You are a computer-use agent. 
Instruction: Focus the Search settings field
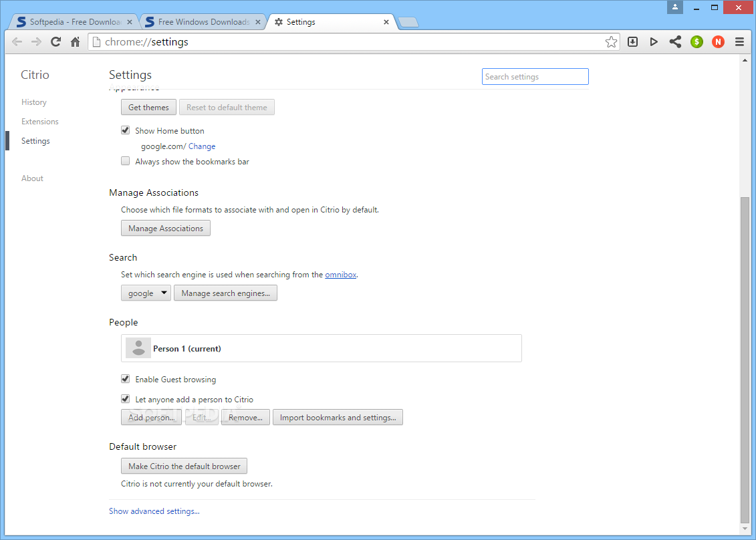(535, 77)
